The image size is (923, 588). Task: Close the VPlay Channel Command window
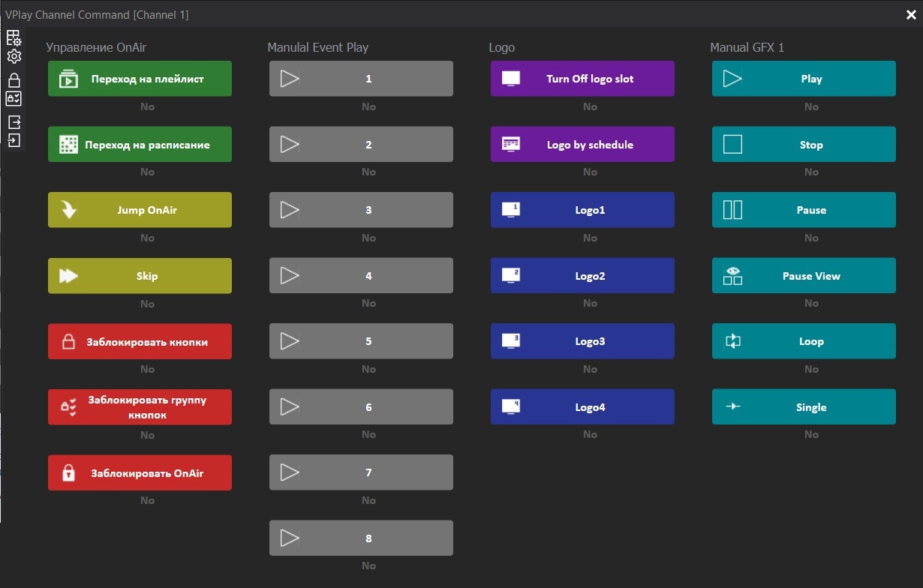[x=911, y=13]
